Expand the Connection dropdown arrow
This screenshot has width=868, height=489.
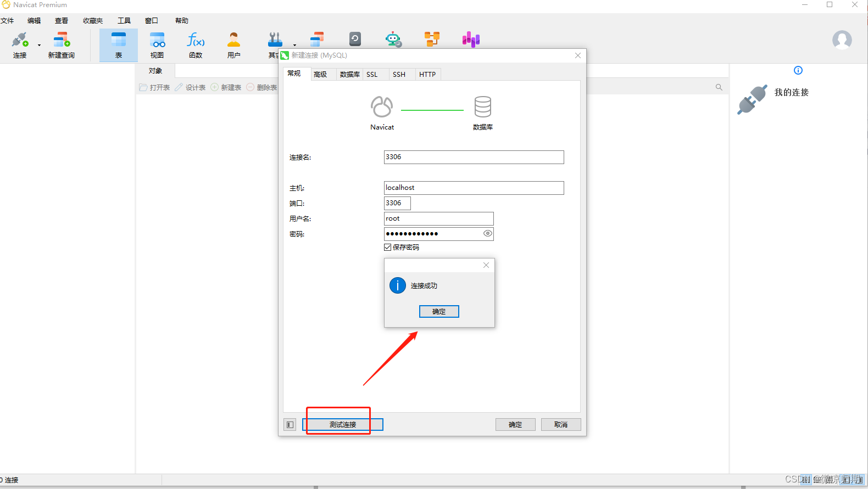pos(39,45)
